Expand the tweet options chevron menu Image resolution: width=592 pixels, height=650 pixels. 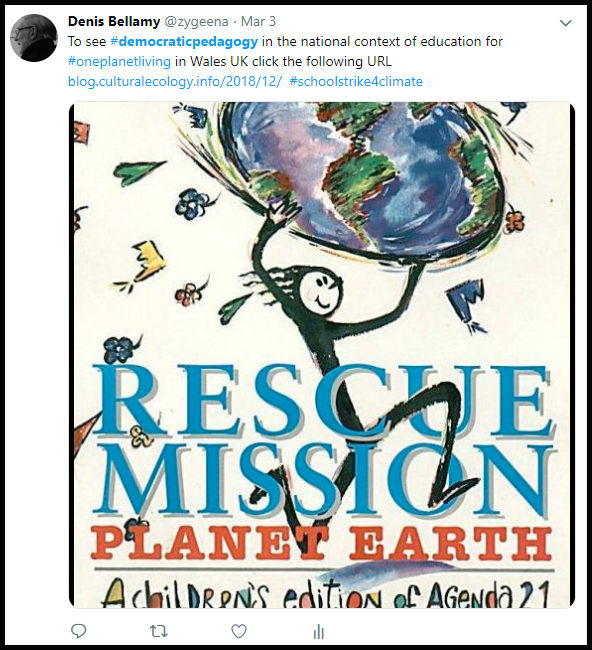pos(566,23)
